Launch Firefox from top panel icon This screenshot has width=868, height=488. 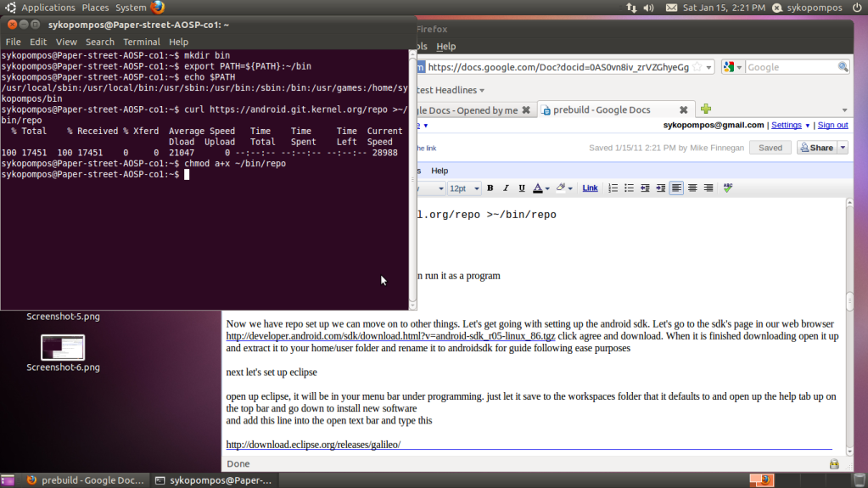157,7
